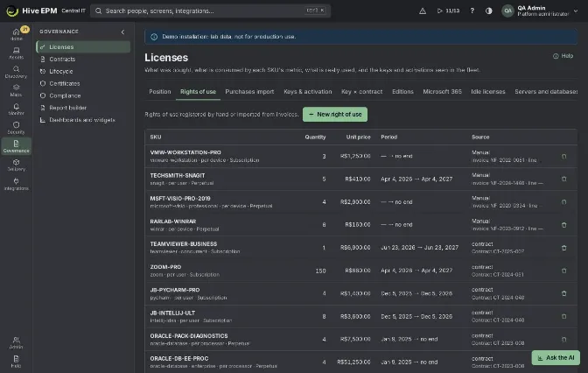Delete the MSFT-VISIO-PRO-2019 row

tap(563, 202)
